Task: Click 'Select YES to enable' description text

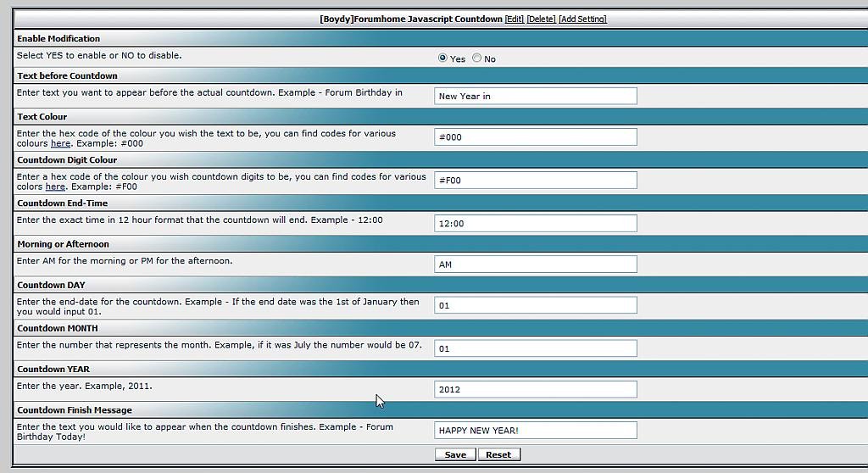Action: coord(99,55)
